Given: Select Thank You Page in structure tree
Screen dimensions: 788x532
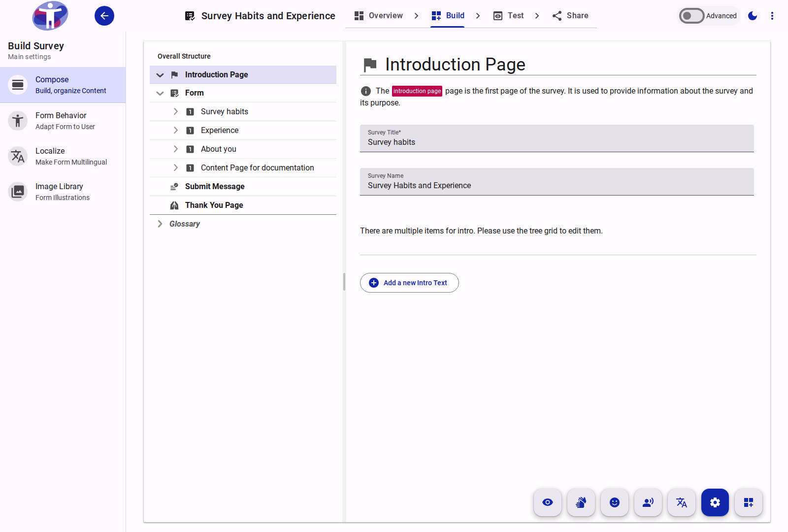Looking at the screenshot, I should [243, 205].
